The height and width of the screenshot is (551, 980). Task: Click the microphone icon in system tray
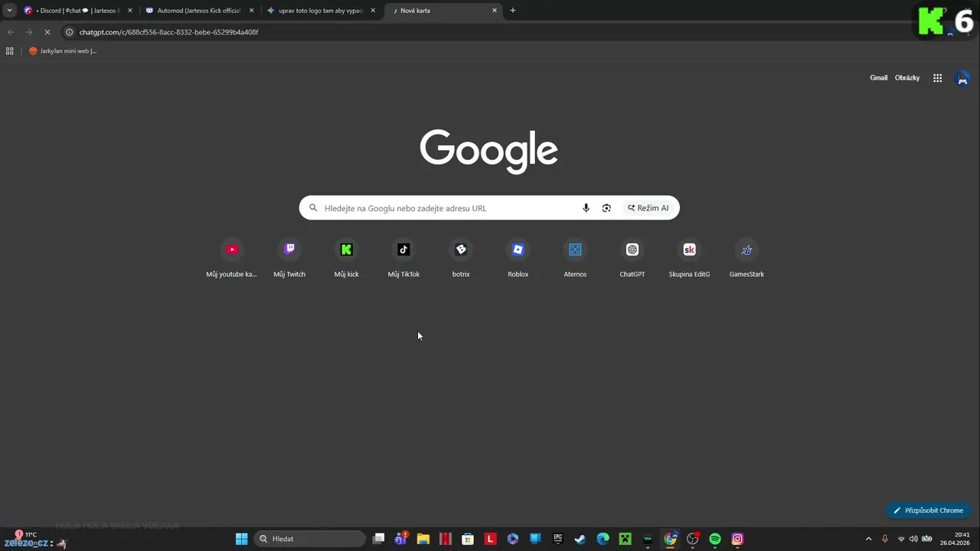coord(885,539)
